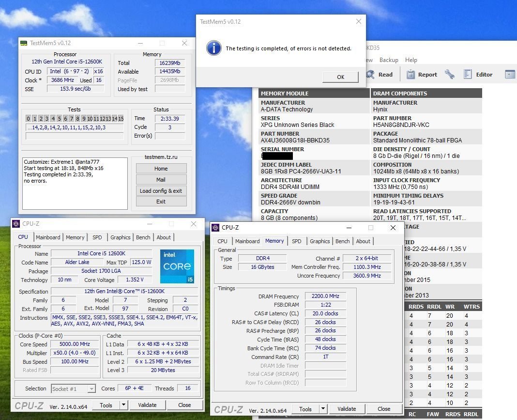Click the Mail button in TestMem5
517x420 pixels.
click(161, 180)
